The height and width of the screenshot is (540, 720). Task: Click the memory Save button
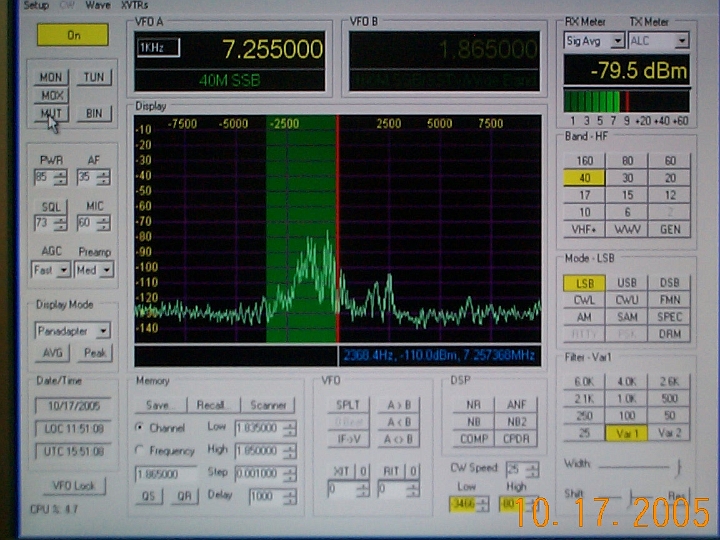(x=161, y=405)
